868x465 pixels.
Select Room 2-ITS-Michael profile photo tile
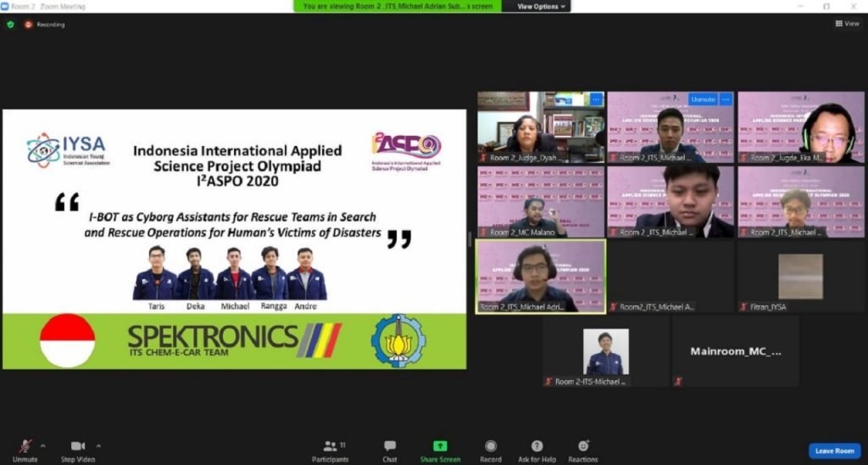[605, 351]
